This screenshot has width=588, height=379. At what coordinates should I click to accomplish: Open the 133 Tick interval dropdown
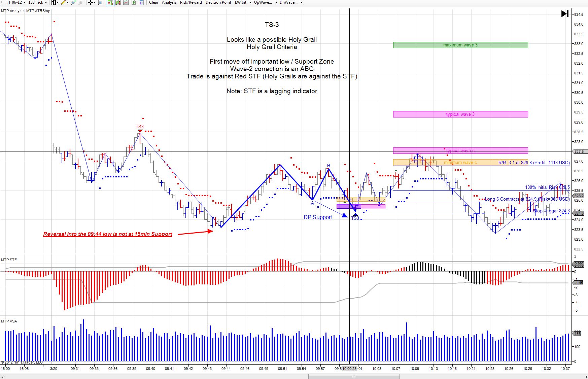point(37,2)
